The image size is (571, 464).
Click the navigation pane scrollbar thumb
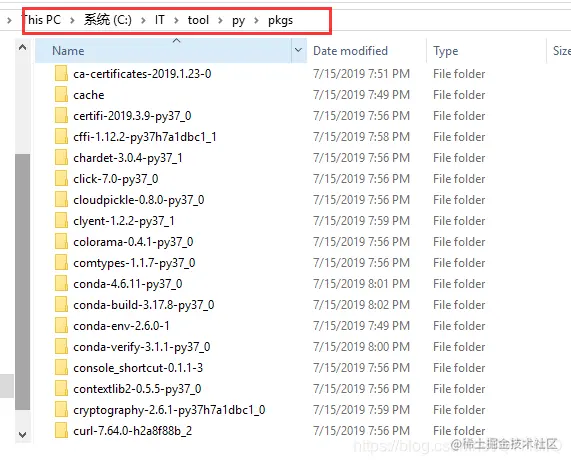coord(23,282)
